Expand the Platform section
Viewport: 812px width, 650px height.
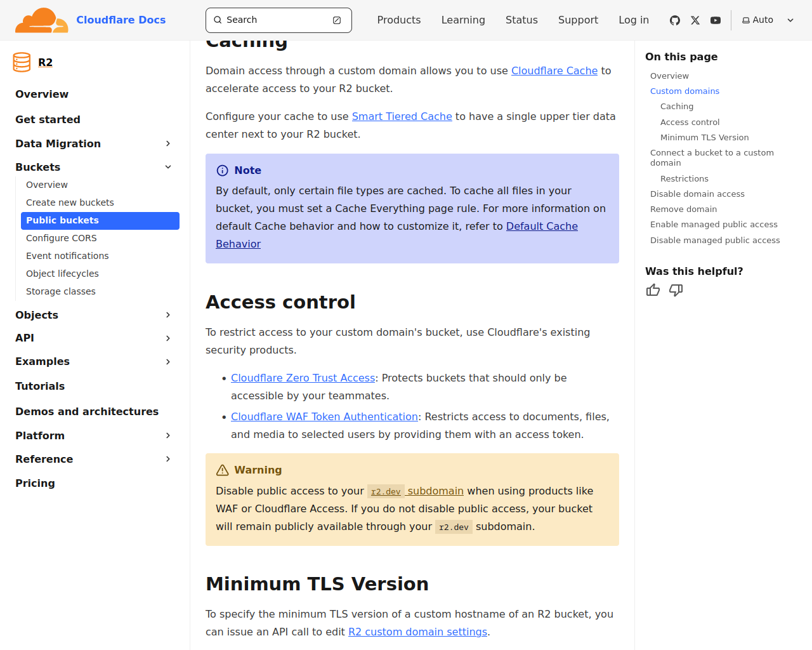168,435
